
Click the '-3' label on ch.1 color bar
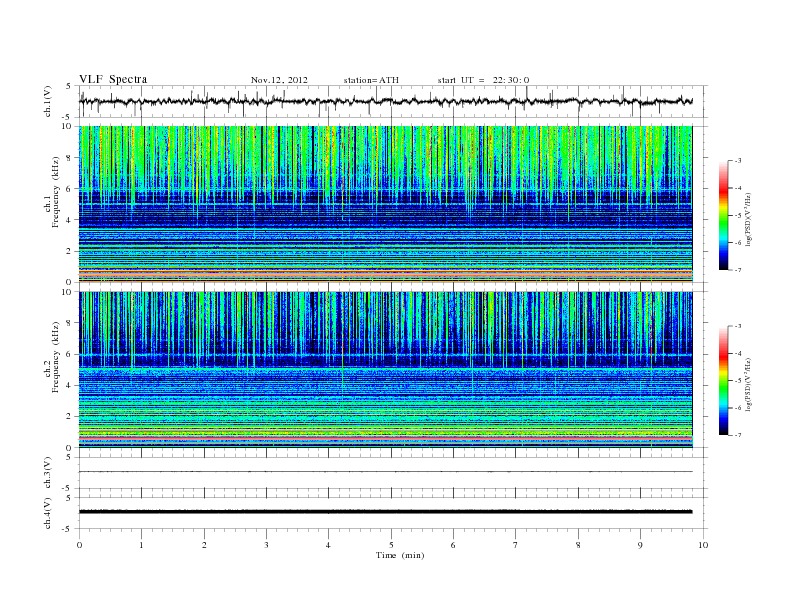tap(738, 161)
